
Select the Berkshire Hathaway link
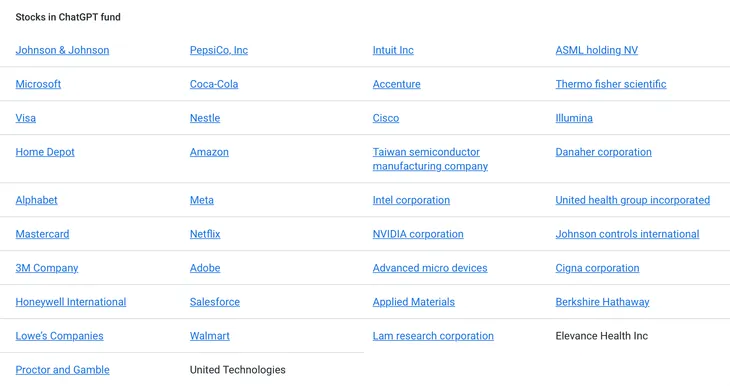(602, 302)
